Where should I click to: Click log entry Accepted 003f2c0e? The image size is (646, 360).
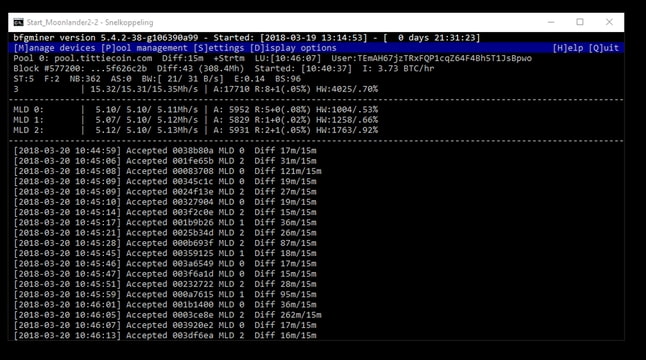pyautogui.click(x=165, y=213)
